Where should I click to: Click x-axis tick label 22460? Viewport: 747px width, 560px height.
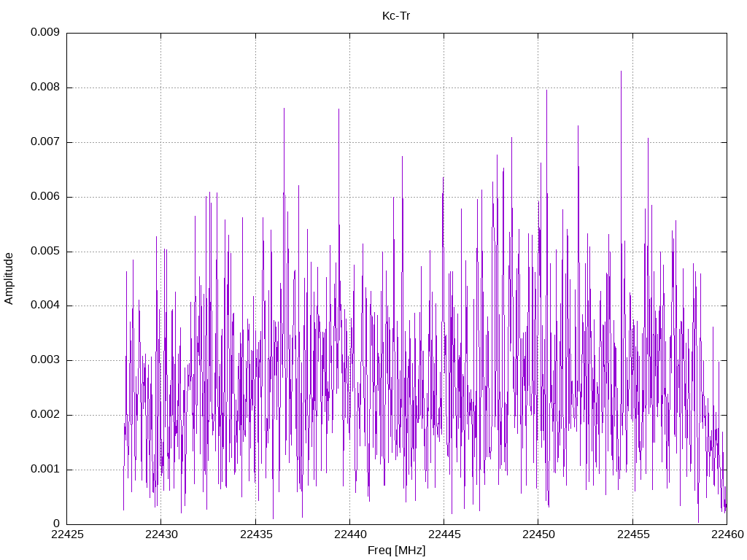[727, 534]
